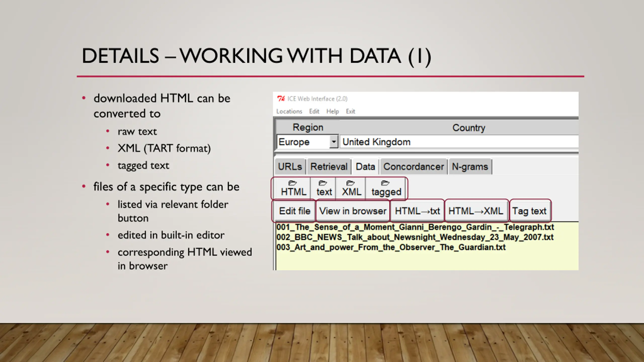Click the Country column label

(x=469, y=128)
